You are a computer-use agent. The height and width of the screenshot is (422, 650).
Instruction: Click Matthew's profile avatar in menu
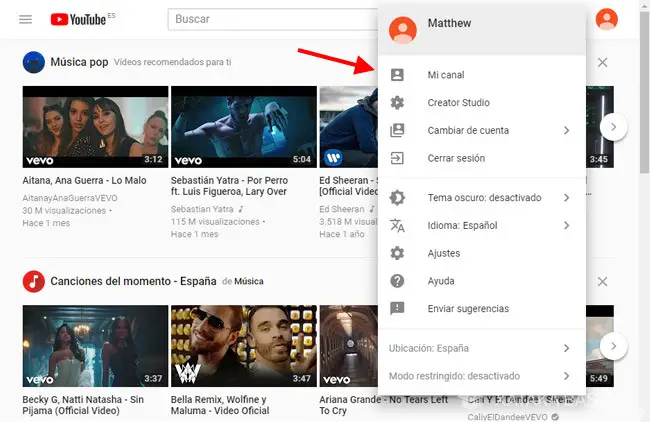click(x=403, y=30)
